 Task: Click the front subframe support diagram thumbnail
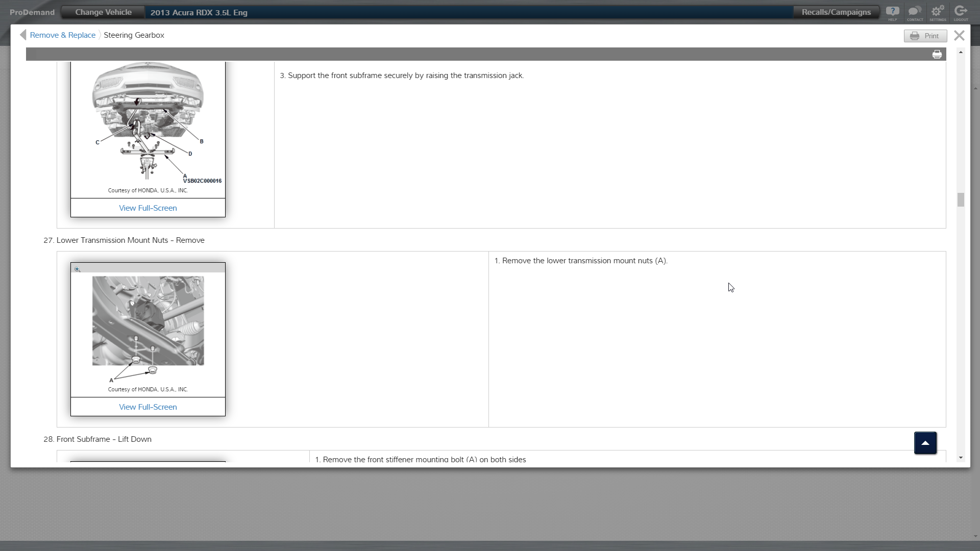pyautogui.click(x=148, y=122)
